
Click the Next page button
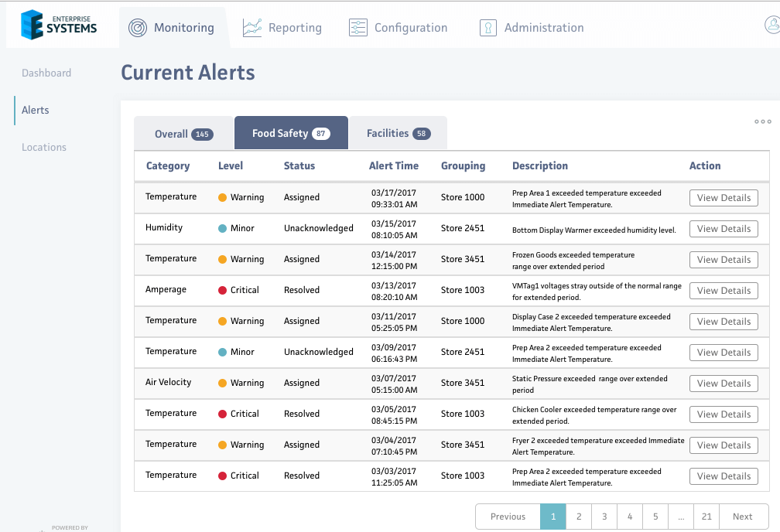pyautogui.click(x=743, y=517)
